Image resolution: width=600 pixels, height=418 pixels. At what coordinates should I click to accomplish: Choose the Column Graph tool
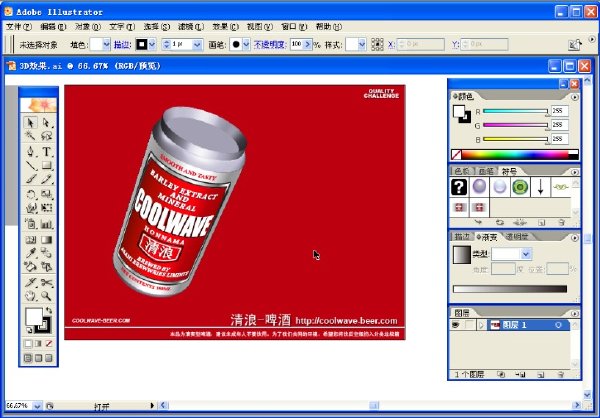click(46, 224)
